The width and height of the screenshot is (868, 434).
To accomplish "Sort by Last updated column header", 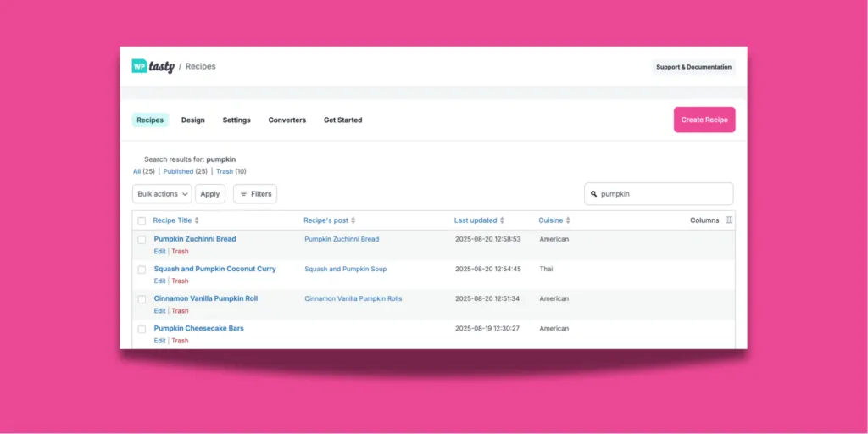I will (476, 220).
